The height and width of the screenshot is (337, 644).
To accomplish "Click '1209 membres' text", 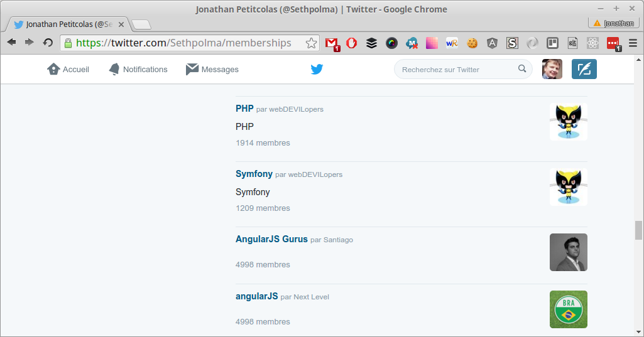I will coord(263,208).
